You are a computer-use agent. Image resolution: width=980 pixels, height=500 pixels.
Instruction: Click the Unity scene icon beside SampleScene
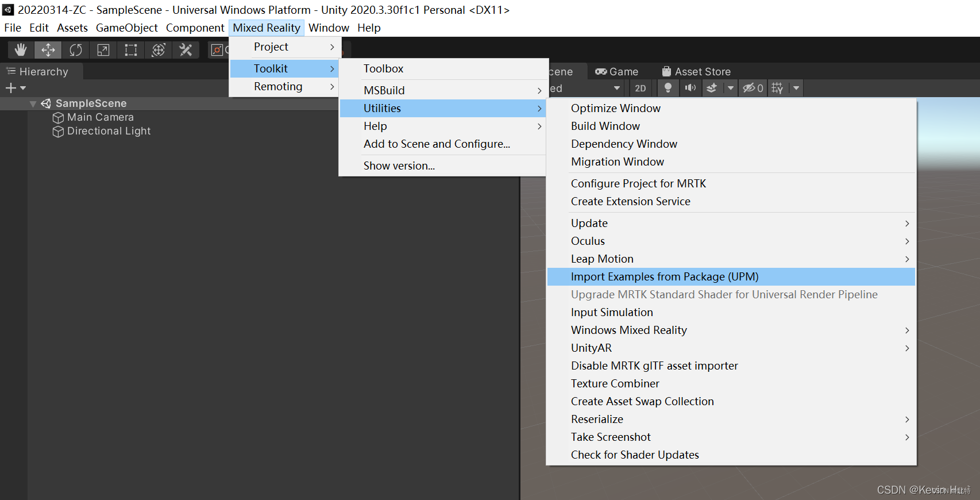[46, 103]
